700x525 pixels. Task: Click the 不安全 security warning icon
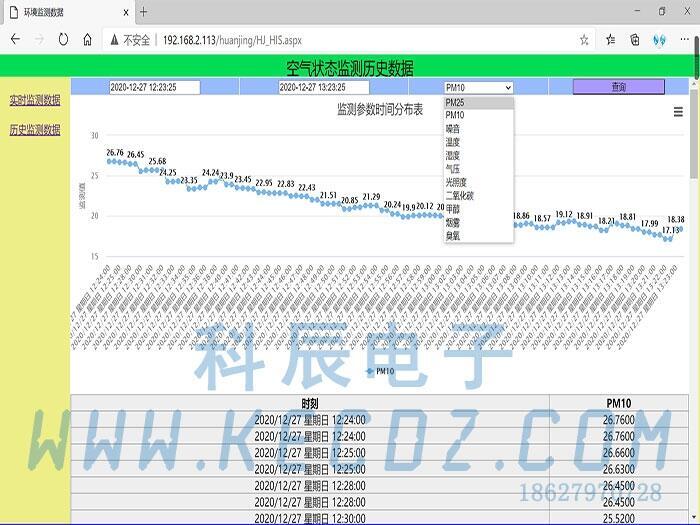[116, 40]
